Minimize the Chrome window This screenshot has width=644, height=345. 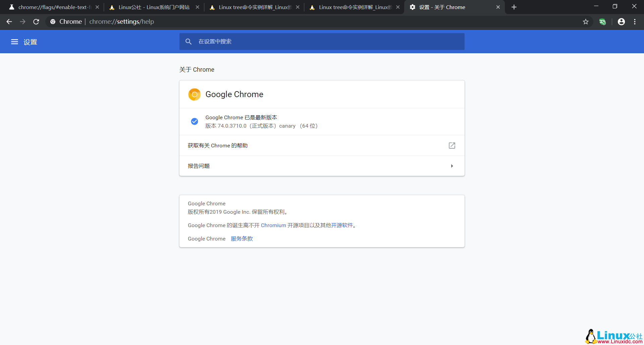click(x=596, y=6)
